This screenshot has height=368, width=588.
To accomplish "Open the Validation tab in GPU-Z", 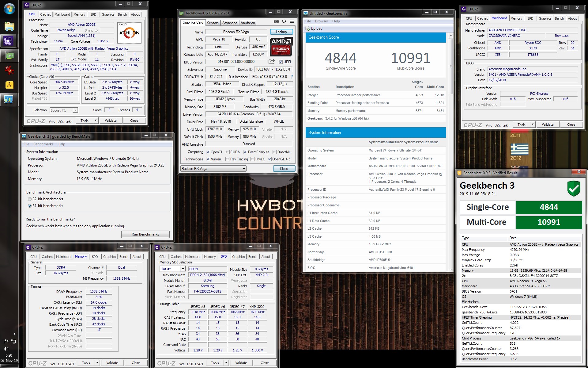I will [x=248, y=23].
